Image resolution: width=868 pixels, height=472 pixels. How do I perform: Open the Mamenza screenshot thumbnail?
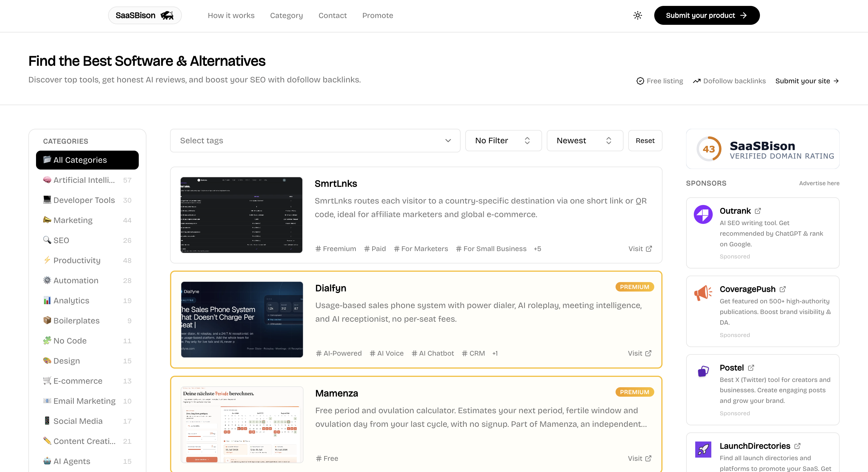click(242, 425)
